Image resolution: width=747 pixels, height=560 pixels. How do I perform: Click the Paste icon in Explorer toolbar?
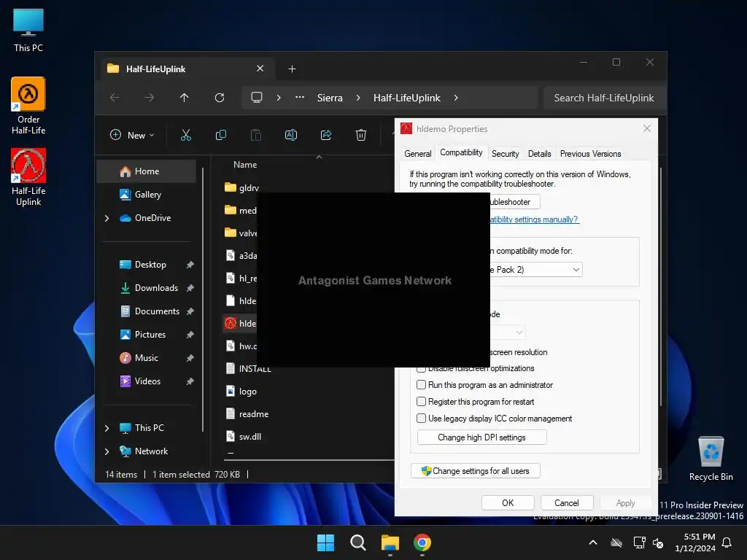256,135
